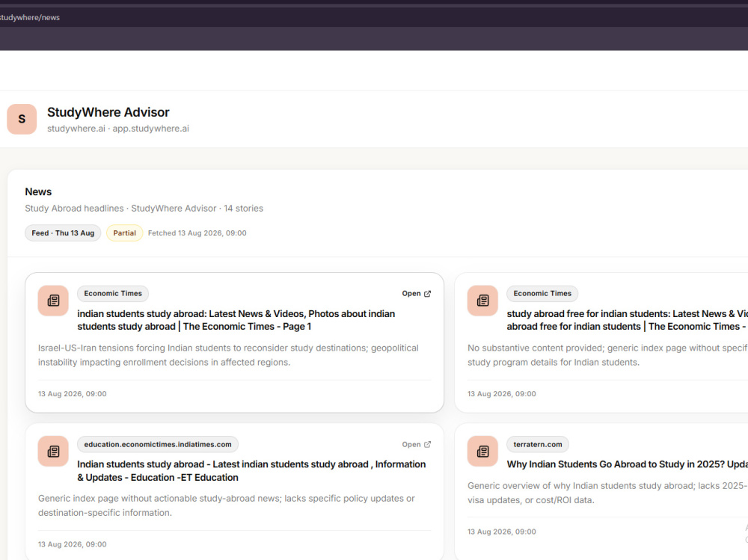Click 'Generic overview of why Indian students' summary
The width and height of the screenshot is (748, 560).
click(607, 493)
